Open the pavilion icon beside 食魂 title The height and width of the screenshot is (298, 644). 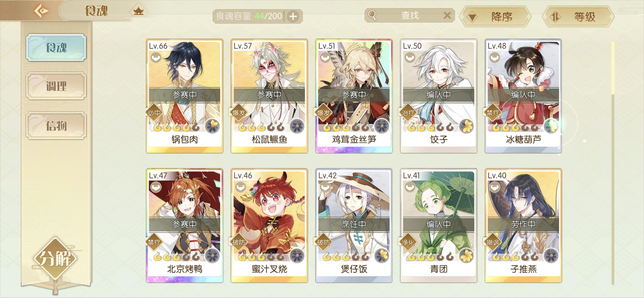coord(138,11)
